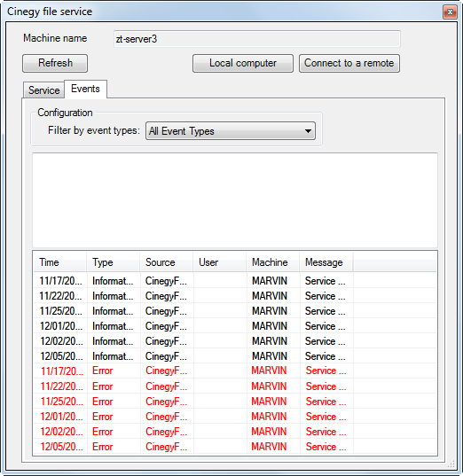Click the Source cell of 12/02 Error row
The width and height of the screenshot is (463, 476).
(x=166, y=432)
